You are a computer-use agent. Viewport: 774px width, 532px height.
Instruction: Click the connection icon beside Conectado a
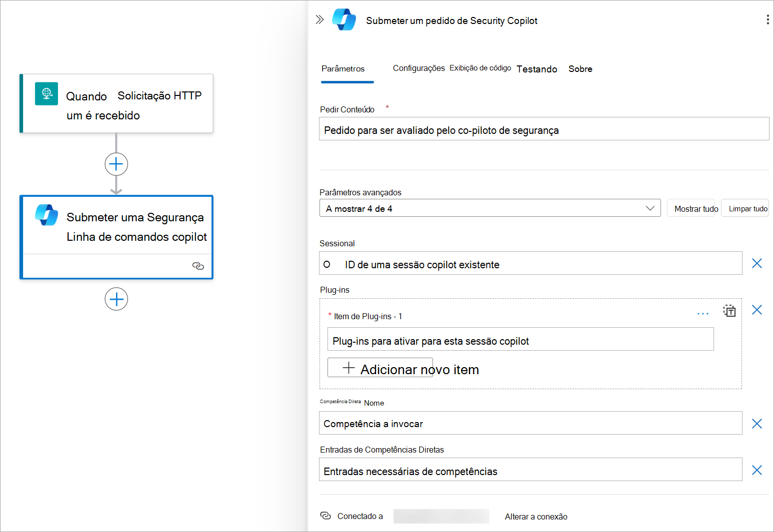pos(325,516)
